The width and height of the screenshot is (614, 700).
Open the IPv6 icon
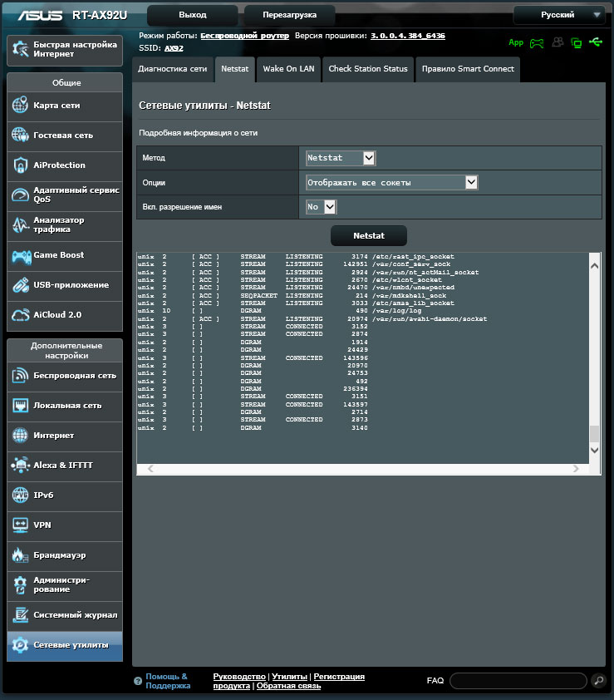(21, 495)
